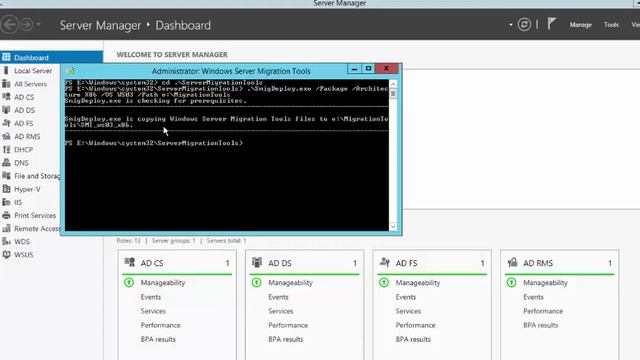640x360 pixels.
Task: Go forward with the header forward arrow
Action: [27, 25]
